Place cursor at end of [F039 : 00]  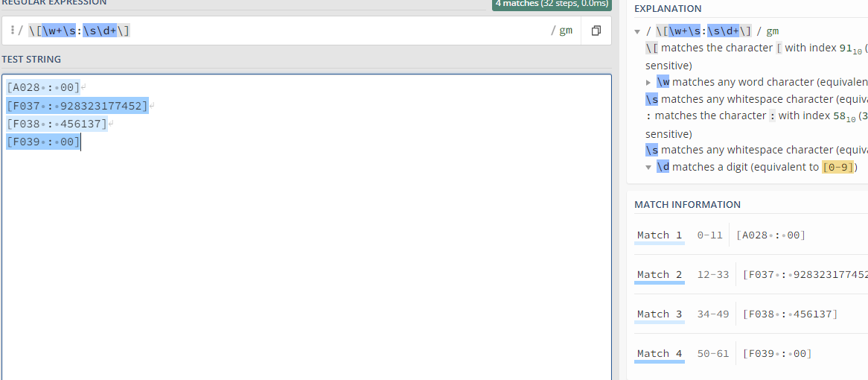coord(80,142)
